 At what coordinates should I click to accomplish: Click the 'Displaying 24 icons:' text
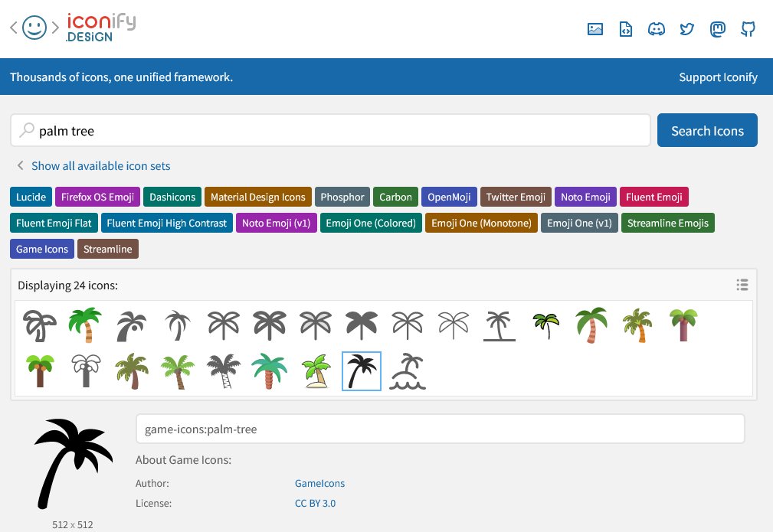point(67,286)
